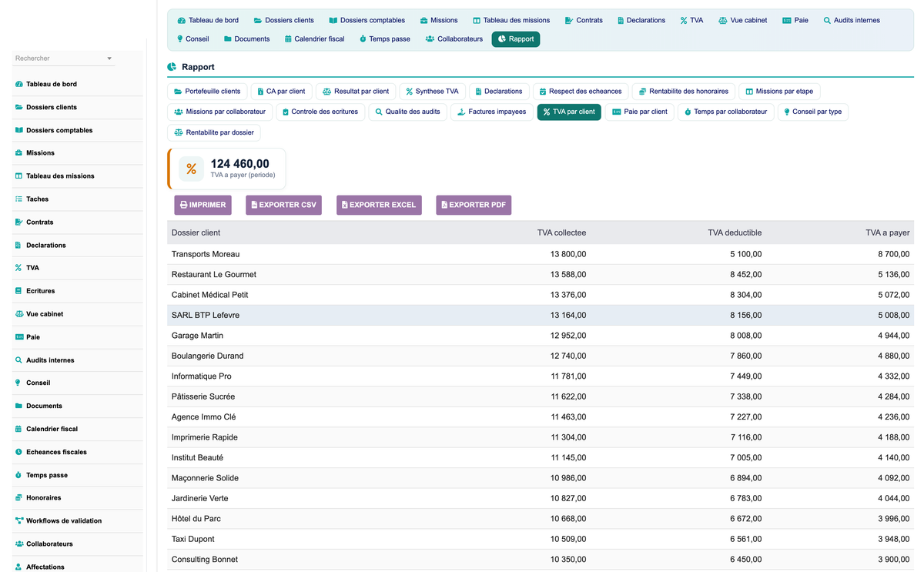This screenshot has width=924, height=572.
Task: Open Controle des ecritures report
Action: click(320, 112)
